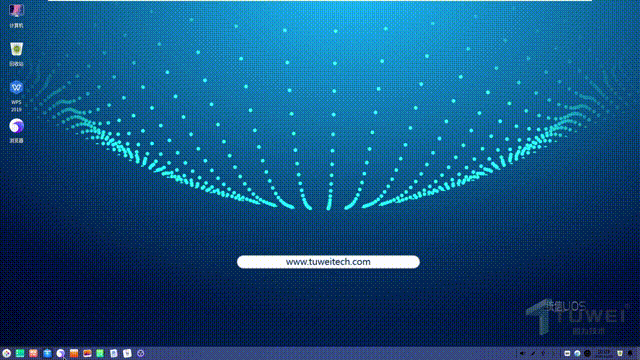Screen dimensions: 640x360
Task: Open the image viewer icon in taskbar
Action: pos(87,353)
